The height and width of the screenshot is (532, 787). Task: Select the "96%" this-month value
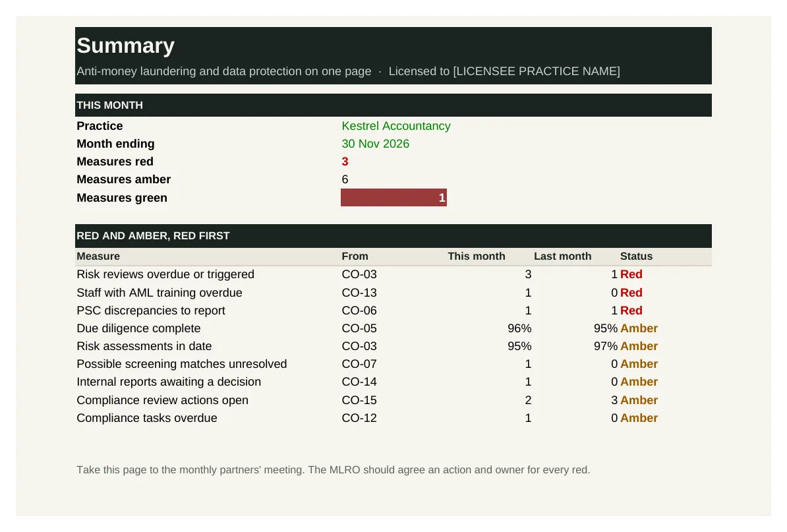pos(519,328)
